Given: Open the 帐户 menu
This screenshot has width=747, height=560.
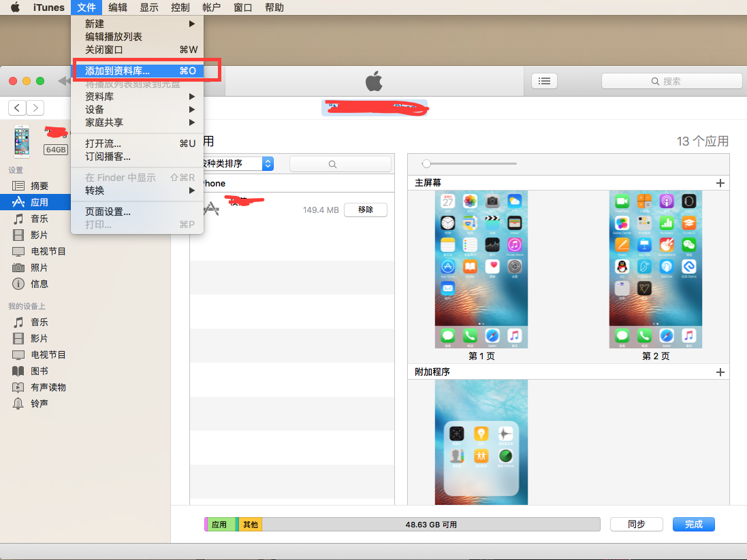Looking at the screenshot, I should [x=211, y=7].
